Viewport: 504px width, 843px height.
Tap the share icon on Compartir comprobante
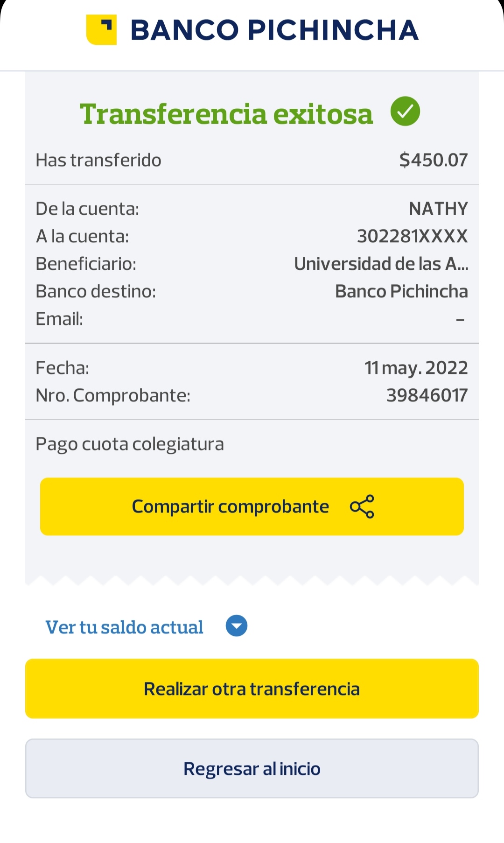[x=362, y=506]
